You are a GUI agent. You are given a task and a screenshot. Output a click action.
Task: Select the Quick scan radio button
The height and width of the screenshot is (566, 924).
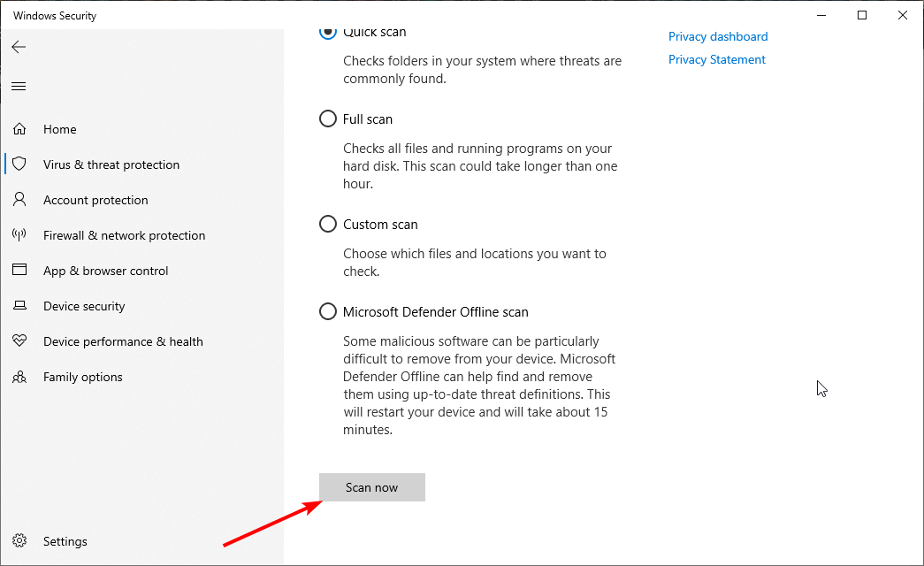[x=328, y=31]
